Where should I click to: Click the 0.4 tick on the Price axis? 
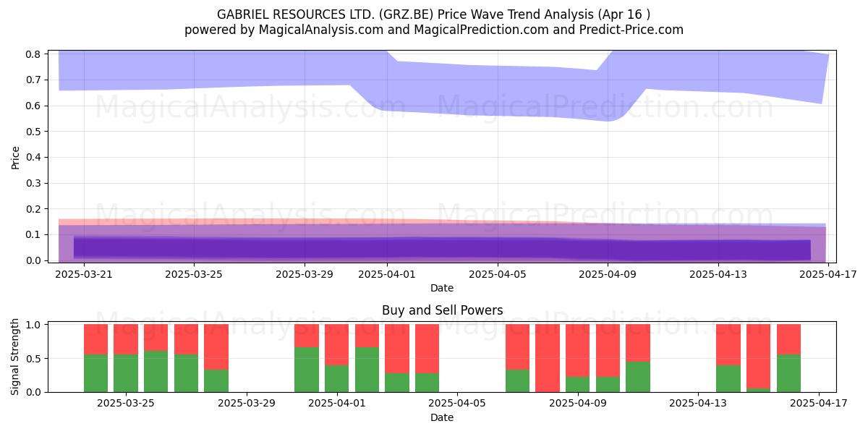pyautogui.click(x=35, y=157)
